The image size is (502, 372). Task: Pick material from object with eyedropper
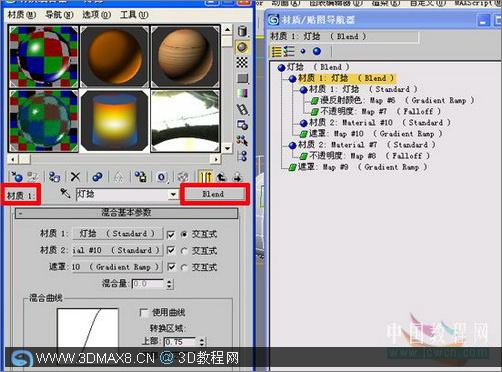coord(65,193)
